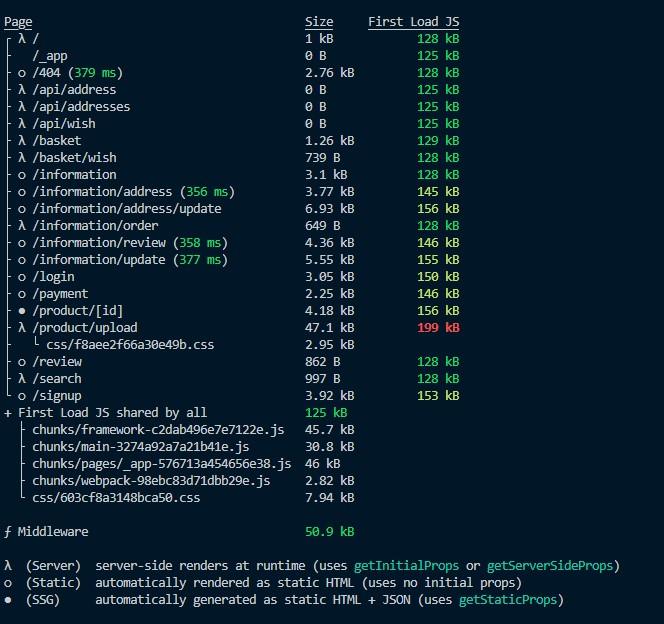Click "First Load JS shared by all" text
This screenshot has width=664, height=624.
click(x=113, y=413)
